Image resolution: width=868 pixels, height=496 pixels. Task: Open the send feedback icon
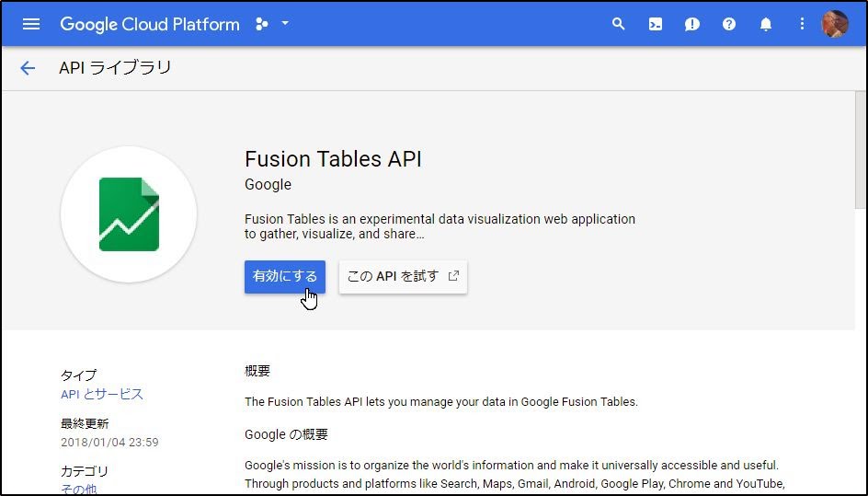[x=692, y=24]
